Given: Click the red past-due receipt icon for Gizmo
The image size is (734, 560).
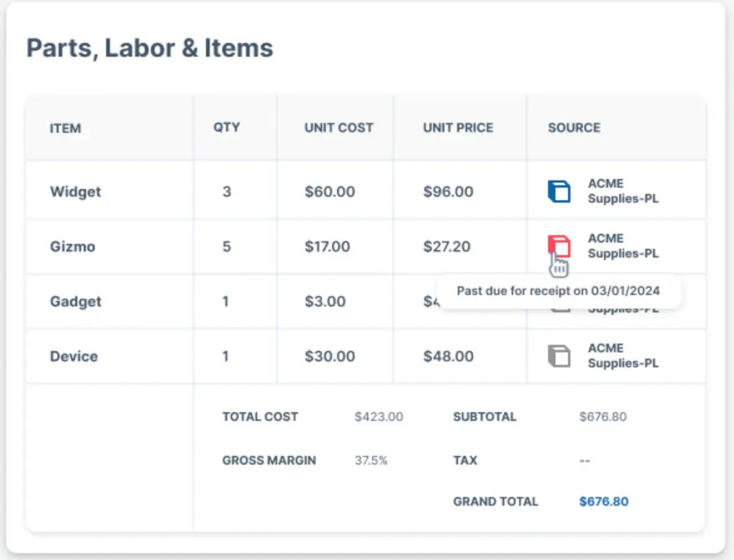Looking at the screenshot, I should pos(559,246).
